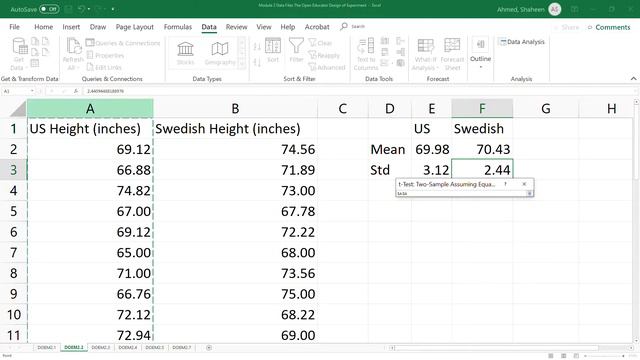The image size is (640, 360).
Task: Click the Search box in ribbon
Action: pyautogui.click(x=353, y=27)
